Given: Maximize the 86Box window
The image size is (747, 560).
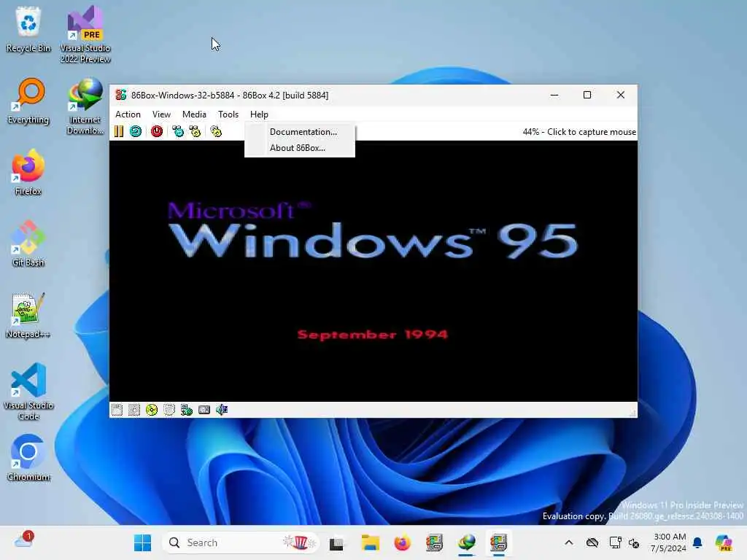Looking at the screenshot, I should [587, 96].
